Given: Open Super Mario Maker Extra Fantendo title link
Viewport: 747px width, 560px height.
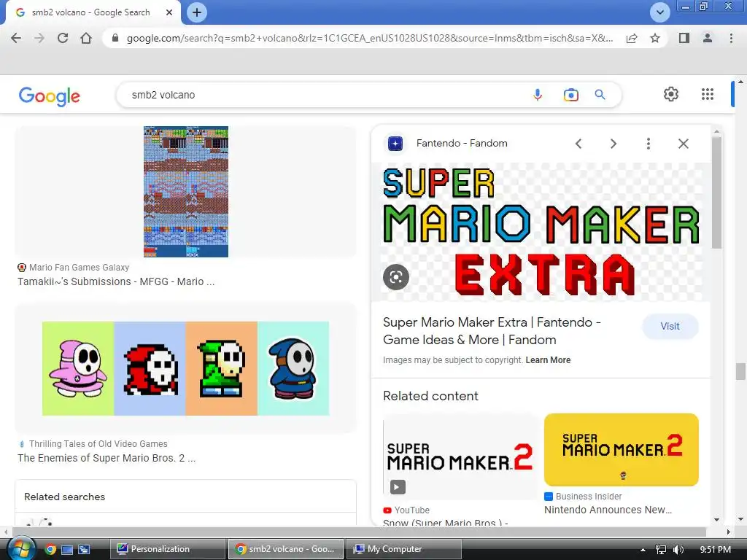Looking at the screenshot, I should 492,331.
